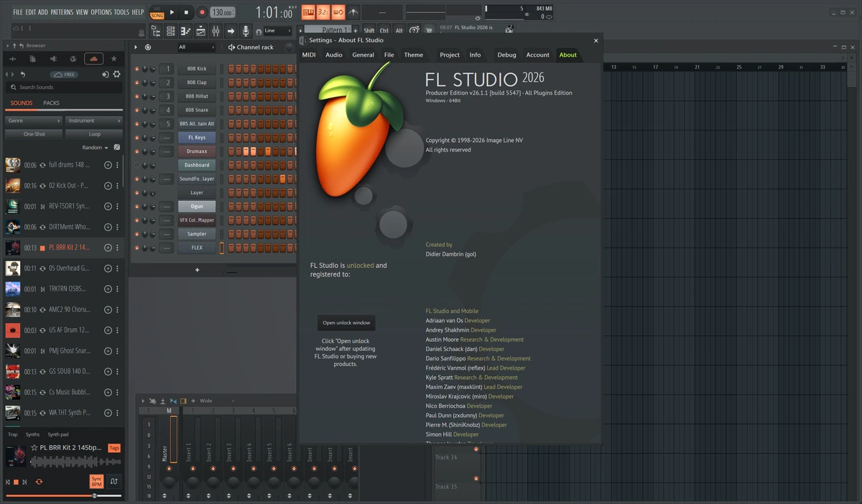Screen dimensions: 862x504
Task: Switch to the Account tab in Settings
Action: [537, 55]
